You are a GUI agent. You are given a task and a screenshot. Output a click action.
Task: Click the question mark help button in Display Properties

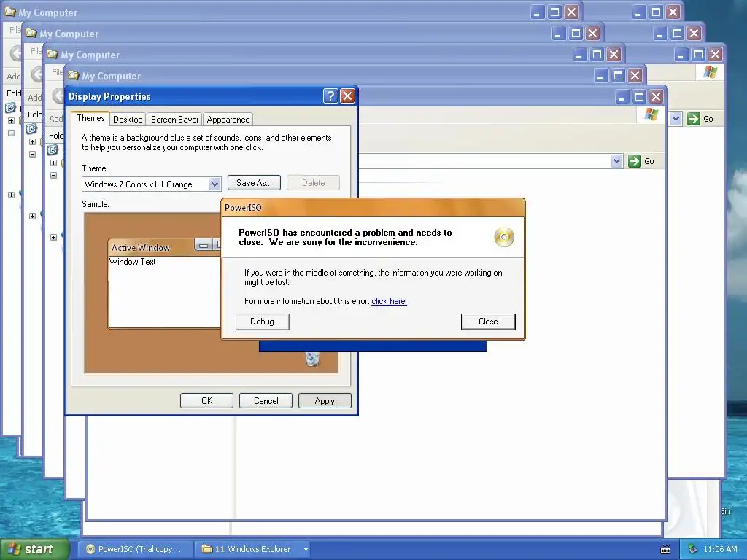coord(330,96)
